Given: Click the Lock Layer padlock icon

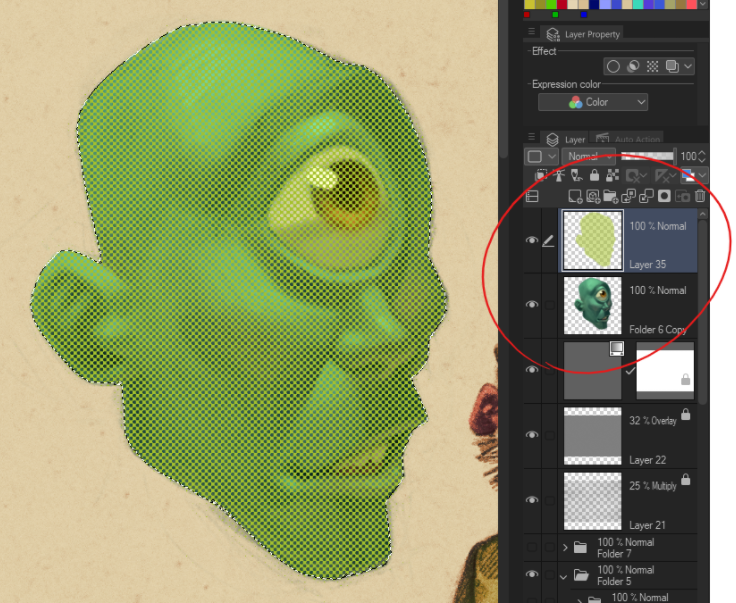Looking at the screenshot, I should tap(594, 176).
